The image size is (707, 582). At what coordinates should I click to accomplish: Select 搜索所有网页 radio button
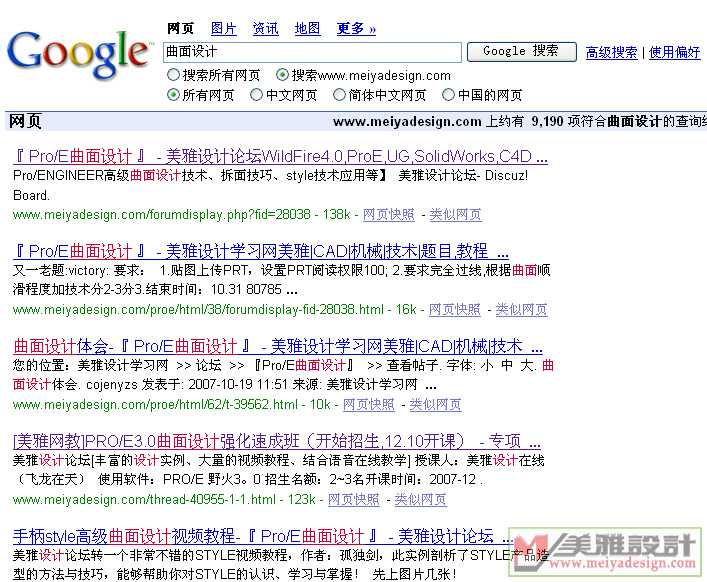click(x=173, y=74)
